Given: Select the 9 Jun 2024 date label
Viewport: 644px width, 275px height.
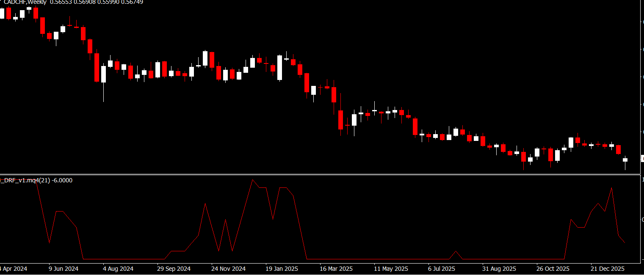Looking at the screenshot, I should click(x=64, y=269).
